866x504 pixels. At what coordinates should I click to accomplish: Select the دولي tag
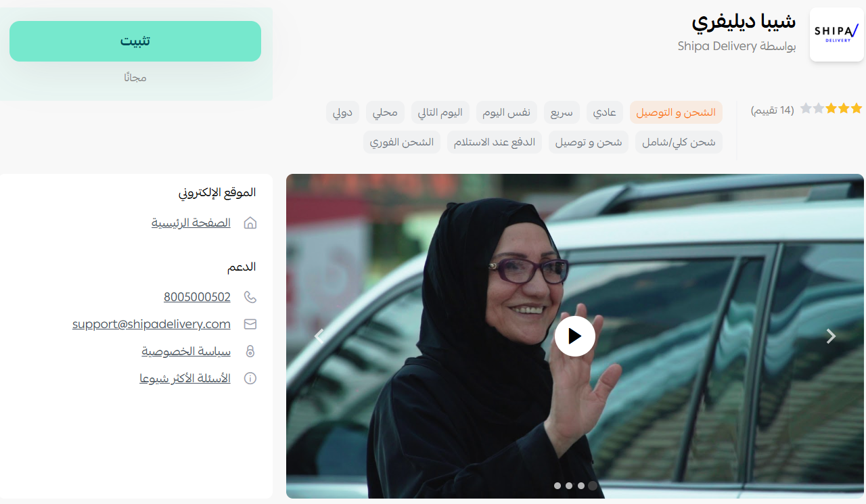pos(343,112)
